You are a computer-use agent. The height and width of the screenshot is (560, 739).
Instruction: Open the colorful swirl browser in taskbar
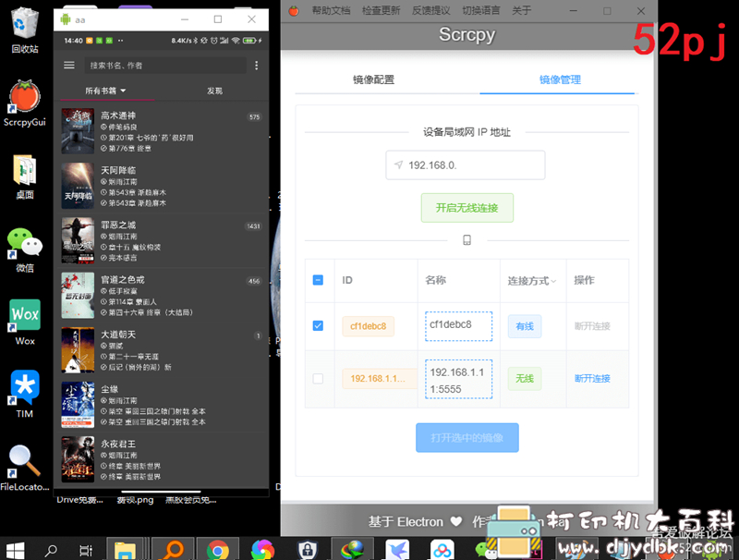(262, 550)
